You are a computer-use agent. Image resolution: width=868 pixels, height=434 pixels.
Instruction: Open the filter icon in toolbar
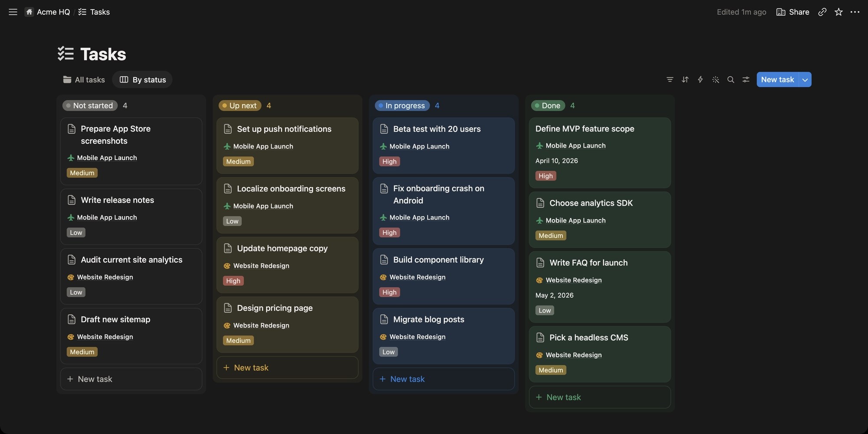[x=670, y=79]
